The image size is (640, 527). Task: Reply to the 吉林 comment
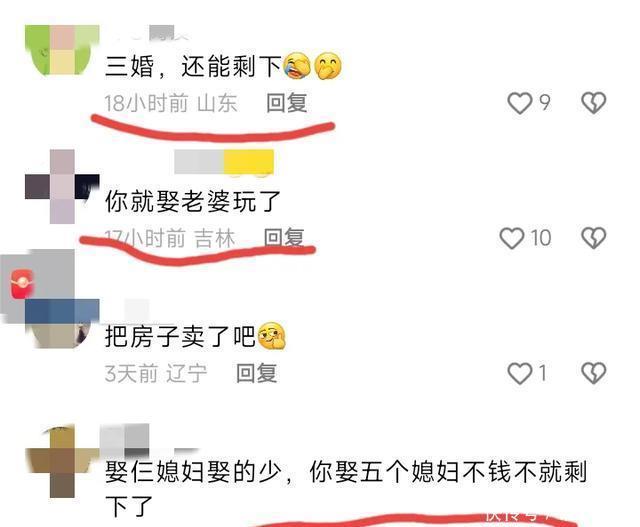(x=284, y=238)
